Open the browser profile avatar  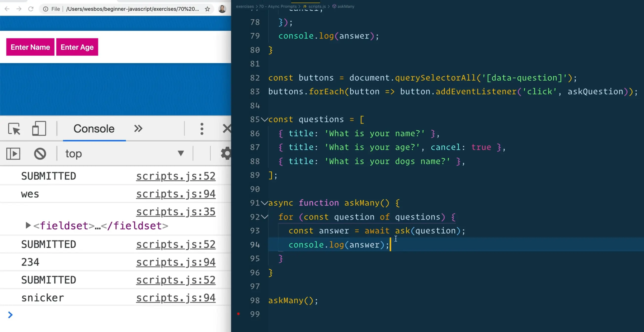coord(222,9)
